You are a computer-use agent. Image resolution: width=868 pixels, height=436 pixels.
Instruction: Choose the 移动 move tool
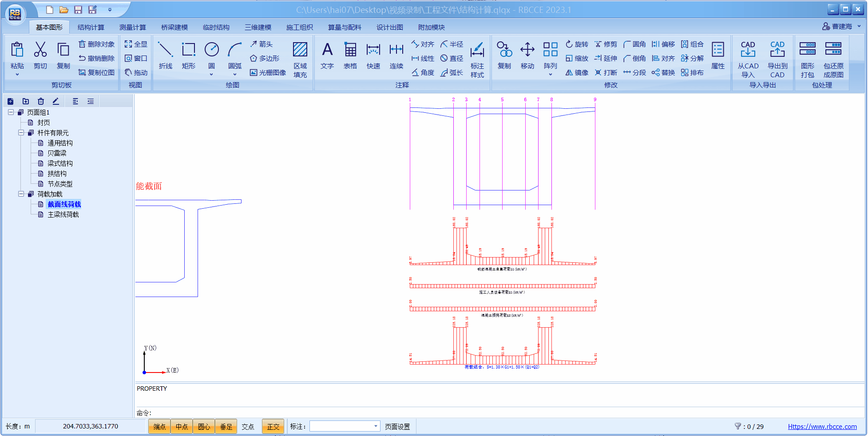pos(527,55)
